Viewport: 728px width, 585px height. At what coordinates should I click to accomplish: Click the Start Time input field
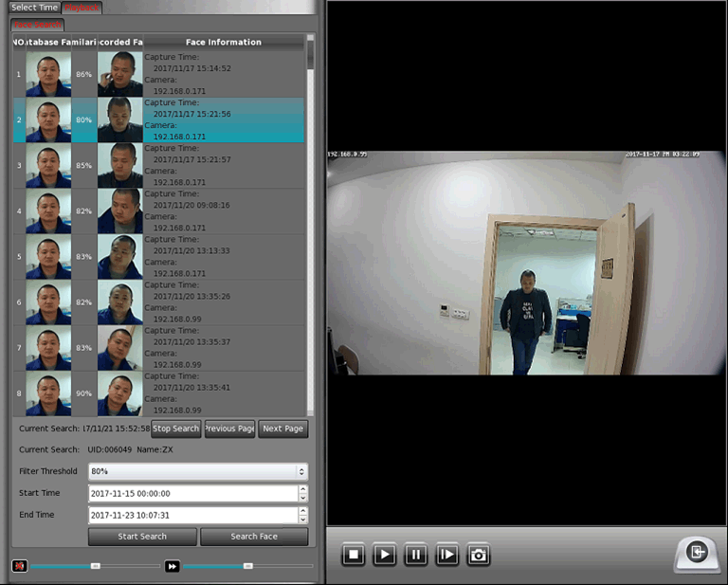coord(191,494)
